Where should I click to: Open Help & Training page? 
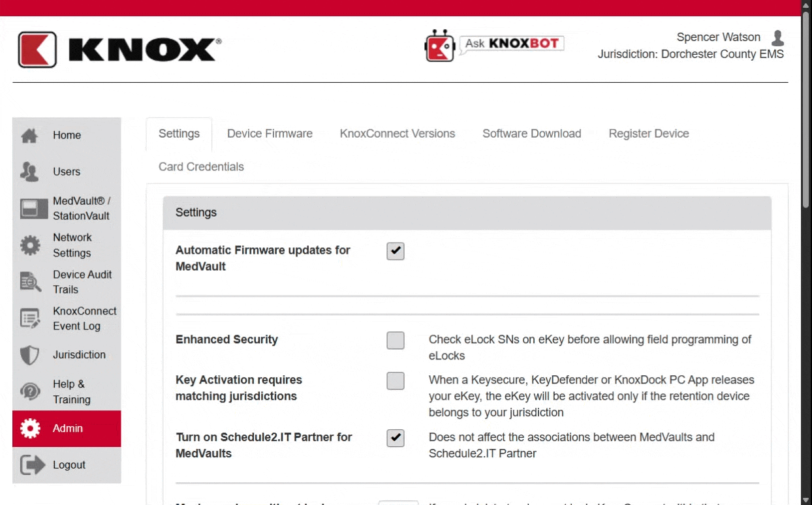point(67,391)
